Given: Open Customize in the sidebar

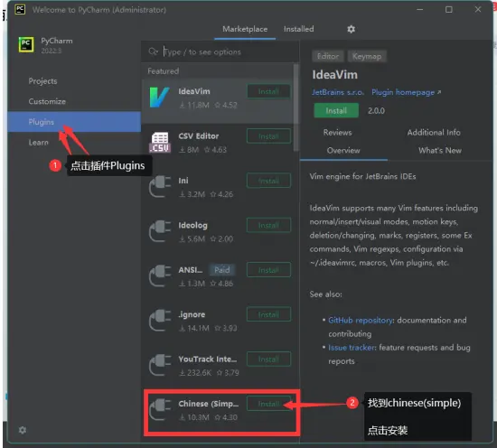Looking at the screenshot, I should (x=47, y=101).
